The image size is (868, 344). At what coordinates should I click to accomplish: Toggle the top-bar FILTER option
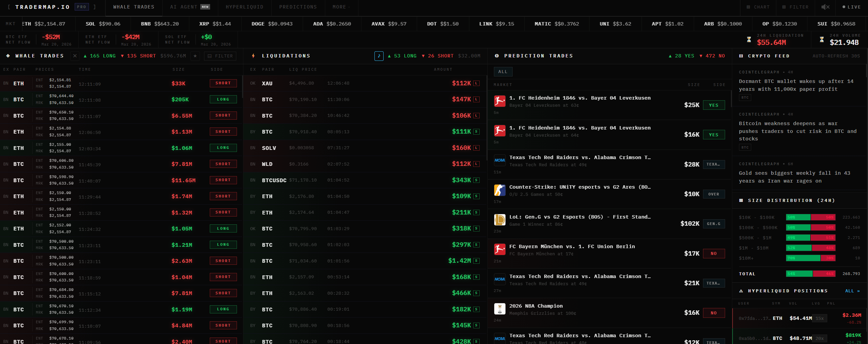coord(795,7)
